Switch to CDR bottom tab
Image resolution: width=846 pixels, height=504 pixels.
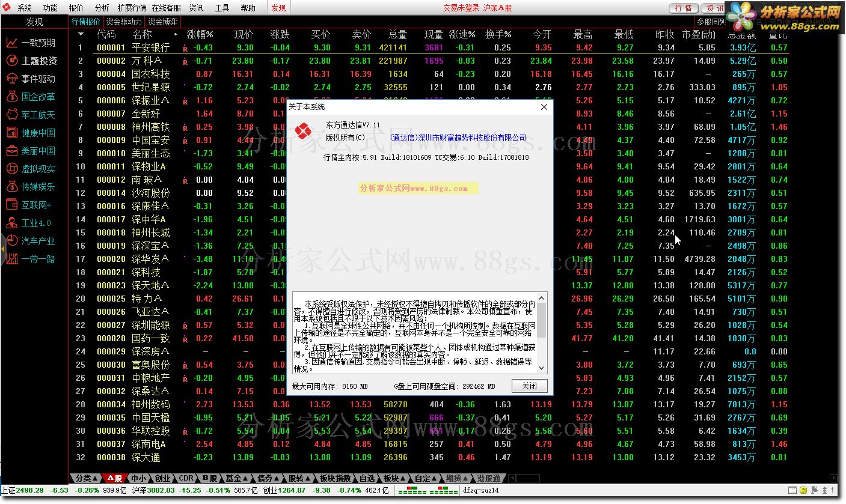pos(186,478)
